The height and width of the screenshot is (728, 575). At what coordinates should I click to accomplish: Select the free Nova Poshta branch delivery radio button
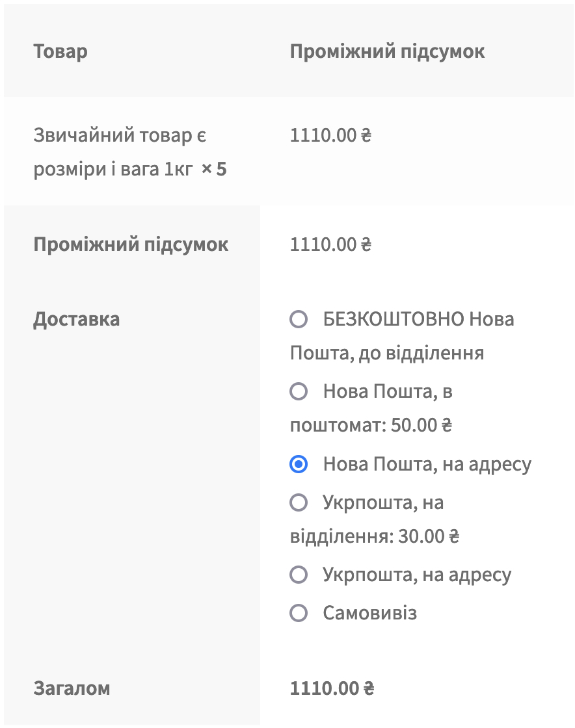pos(298,319)
